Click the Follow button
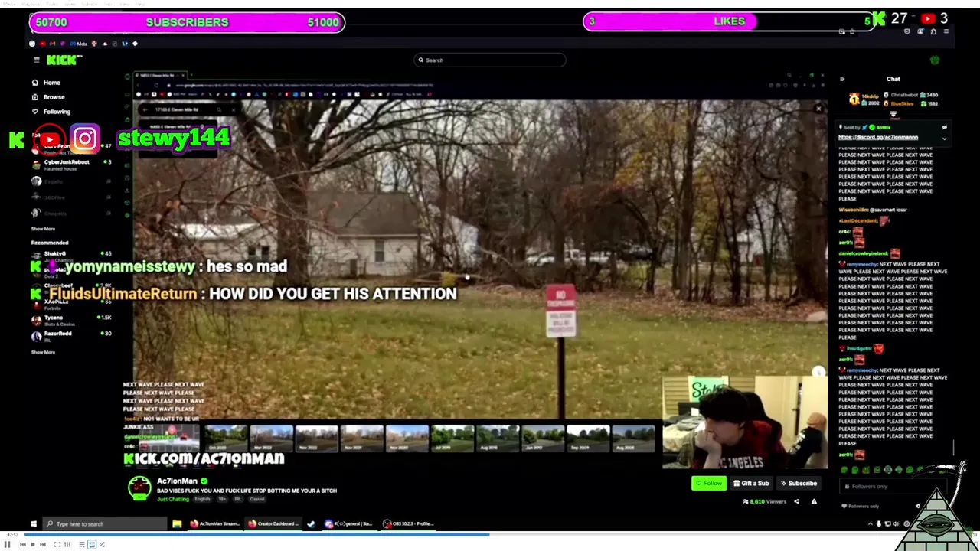This screenshot has width=980, height=551. 708,483
